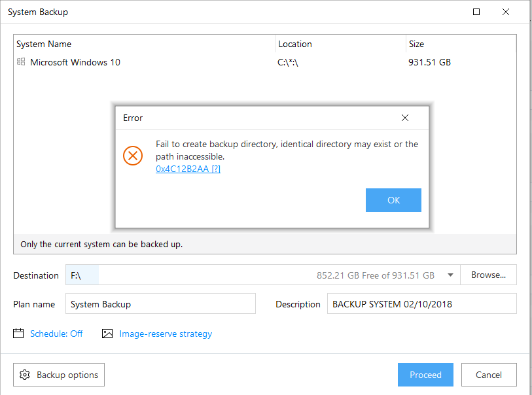The height and width of the screenshot is (395, 532).
Task: Click the Plan name input field
Action: click(160, 304)
